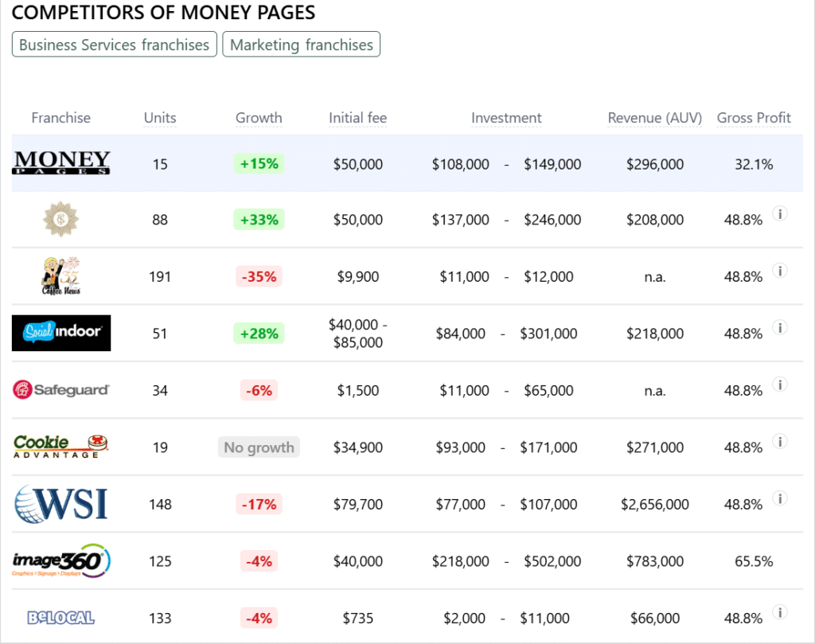Click info icon in Cookie Advantage row
Screen dimensions: 815x644
pyautogui.click(x=780, y=441)
